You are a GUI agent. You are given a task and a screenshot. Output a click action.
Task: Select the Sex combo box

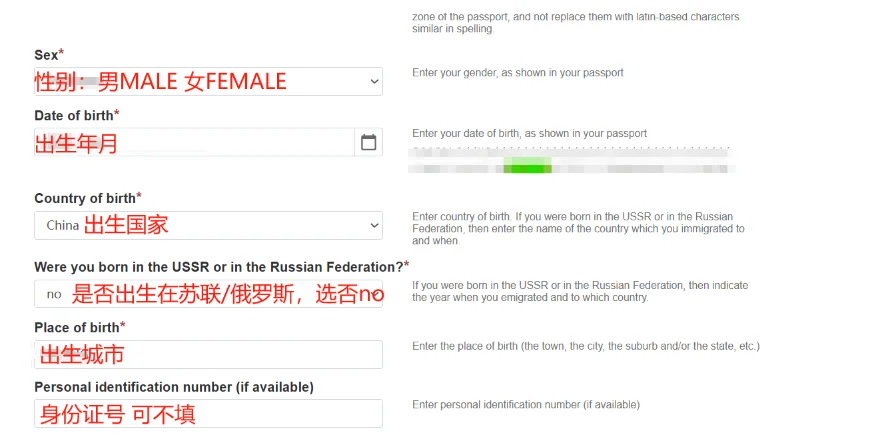[x=208, y=82]
